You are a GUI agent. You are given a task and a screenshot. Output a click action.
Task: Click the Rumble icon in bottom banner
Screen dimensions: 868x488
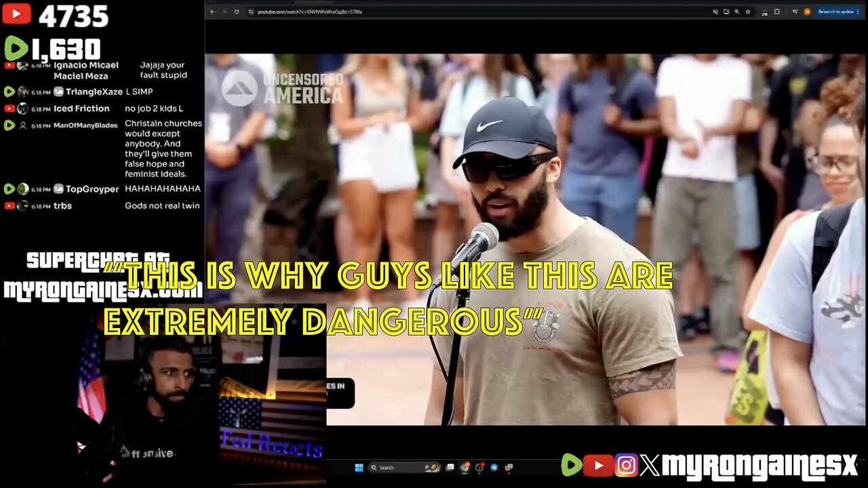point(572,465)
